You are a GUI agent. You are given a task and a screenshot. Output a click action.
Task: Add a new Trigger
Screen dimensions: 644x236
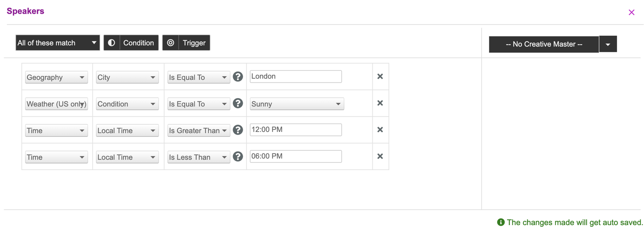point(186,43)
